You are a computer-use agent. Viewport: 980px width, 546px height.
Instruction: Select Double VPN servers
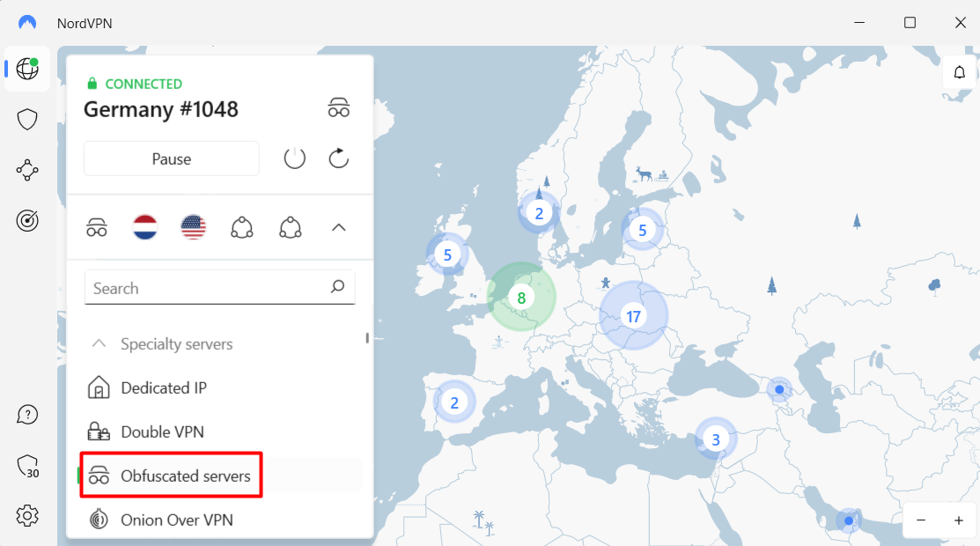coord(163,432)
